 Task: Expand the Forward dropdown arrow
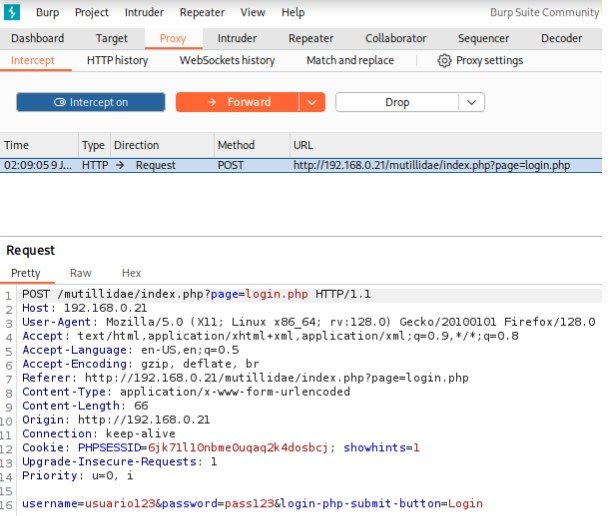[x=312, y=102]
